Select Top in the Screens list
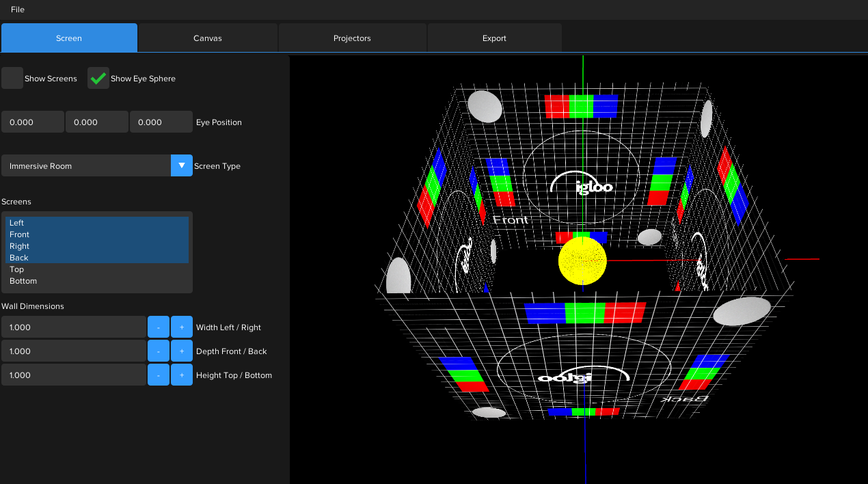Image resolution: width=868 pixels, height=484 pixels. [x=17, y=269]
